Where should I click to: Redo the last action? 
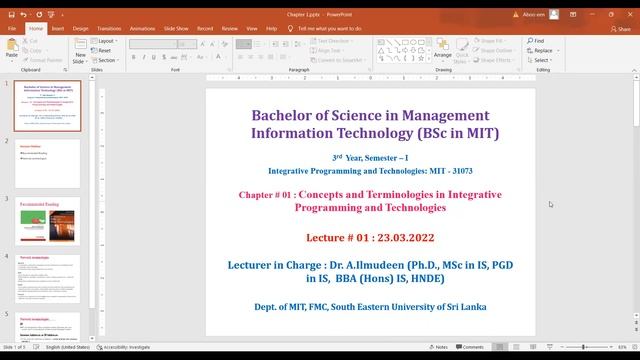point(39,15)
